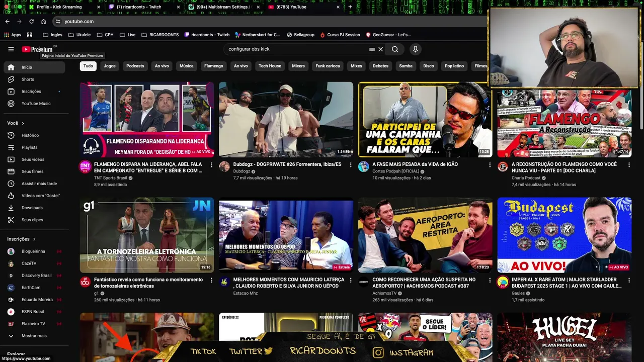Screen dimensions: 644x362
Task: Play Aeroporto Área Restrita thumbnail
Action: [425, 235]
